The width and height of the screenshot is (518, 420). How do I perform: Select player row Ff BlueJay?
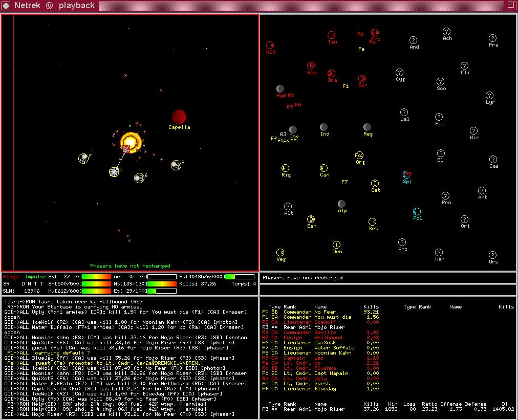[320, 389]
